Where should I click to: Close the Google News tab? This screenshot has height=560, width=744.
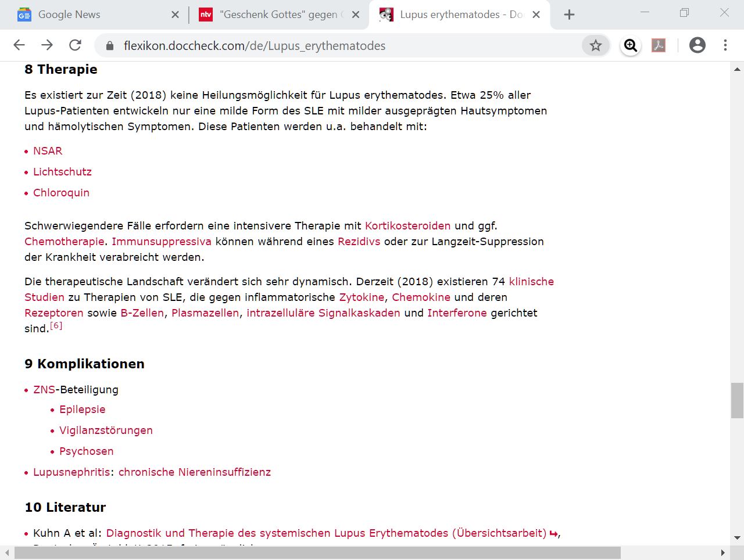tap(175, 15)
